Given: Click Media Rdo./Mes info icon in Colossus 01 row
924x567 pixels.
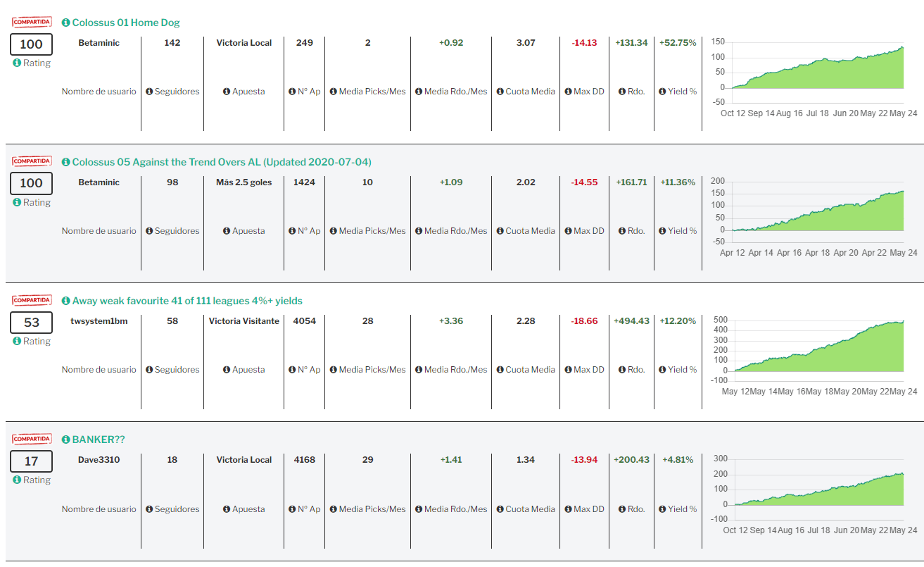Looking at the screenshot, I should point(419,92).
